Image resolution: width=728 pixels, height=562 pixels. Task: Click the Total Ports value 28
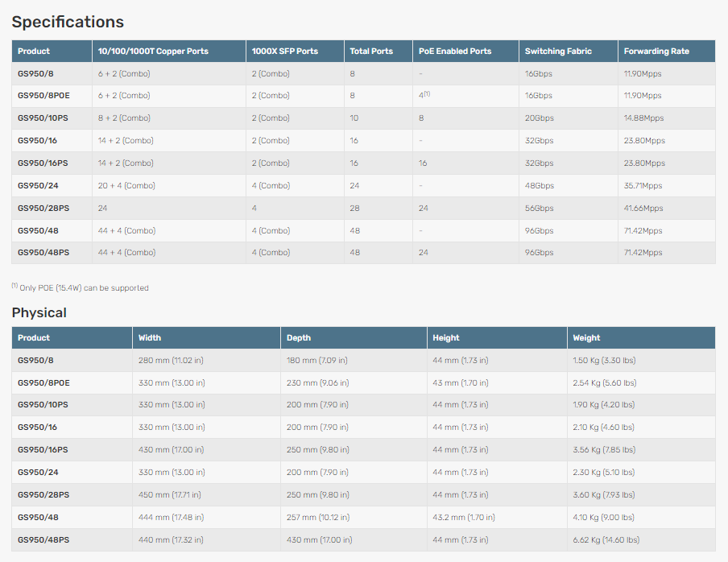coord(354,208)
